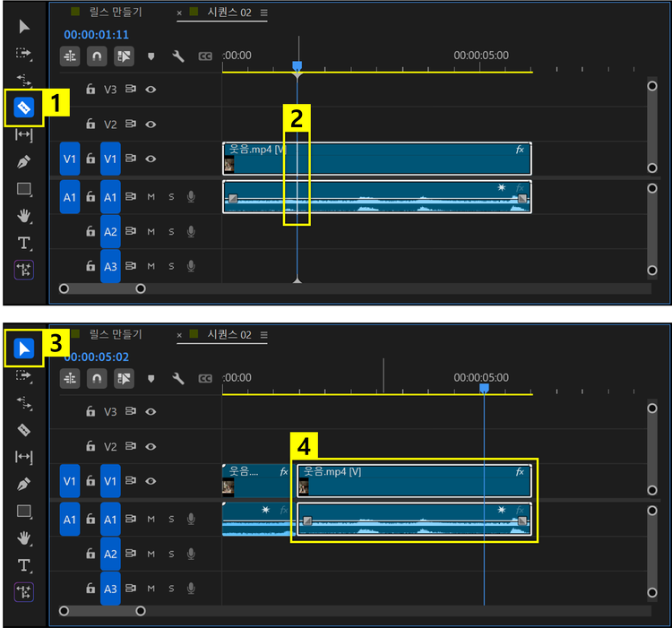Toggle Linked Selection in bottom timeline
Viewport: 672px width, 628px height.
124,379
